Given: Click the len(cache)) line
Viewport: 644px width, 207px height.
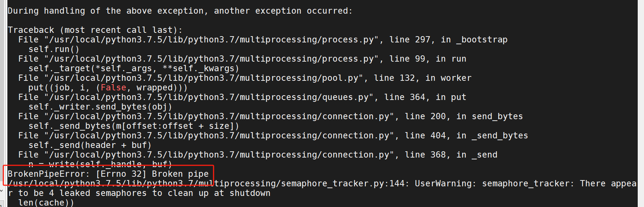Looking at the screenshot, I should 46,203.
